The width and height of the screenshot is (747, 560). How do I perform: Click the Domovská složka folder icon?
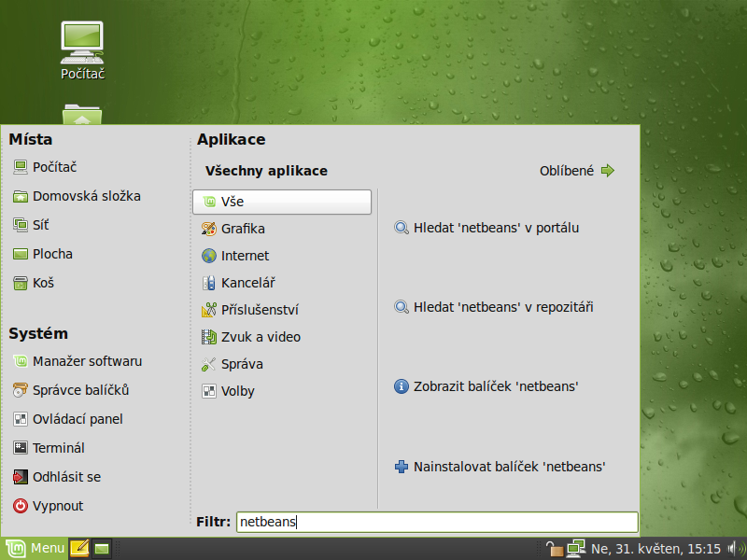[x=20, y=196]
